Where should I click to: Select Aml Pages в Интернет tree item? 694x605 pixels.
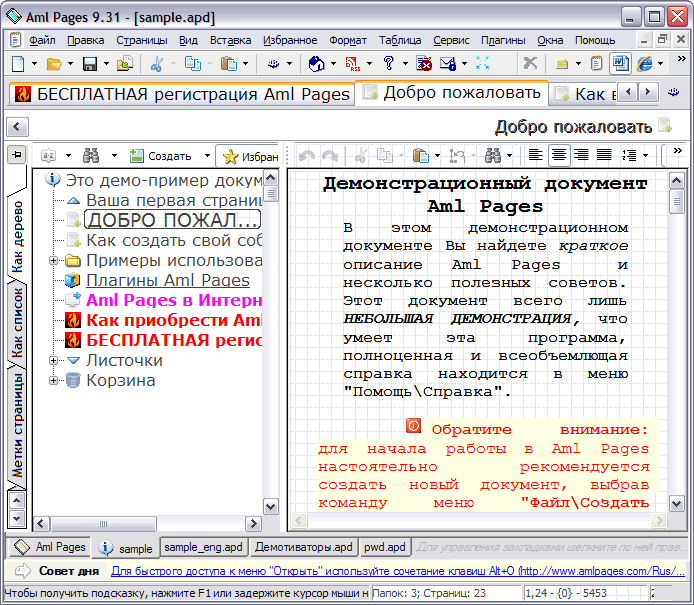point(174,301)
